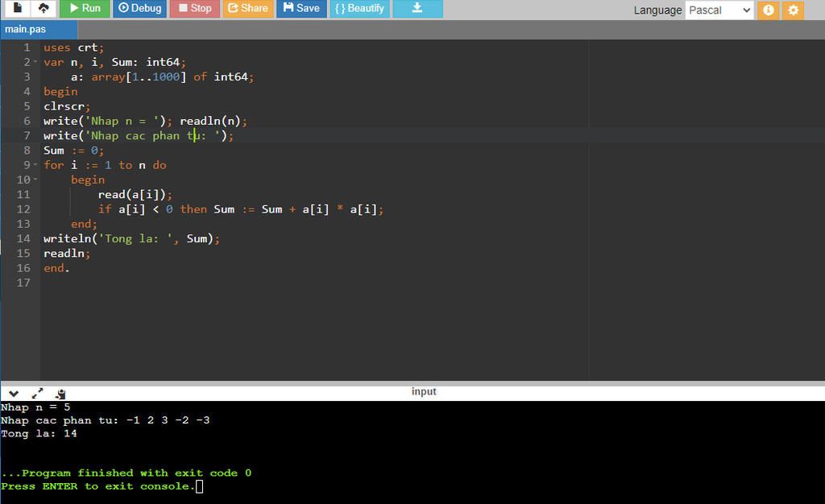This screenshot has width=825, height=504.
Task: Collapse the begin block fold arrow on line 10
Action: (x=35, y=180)
